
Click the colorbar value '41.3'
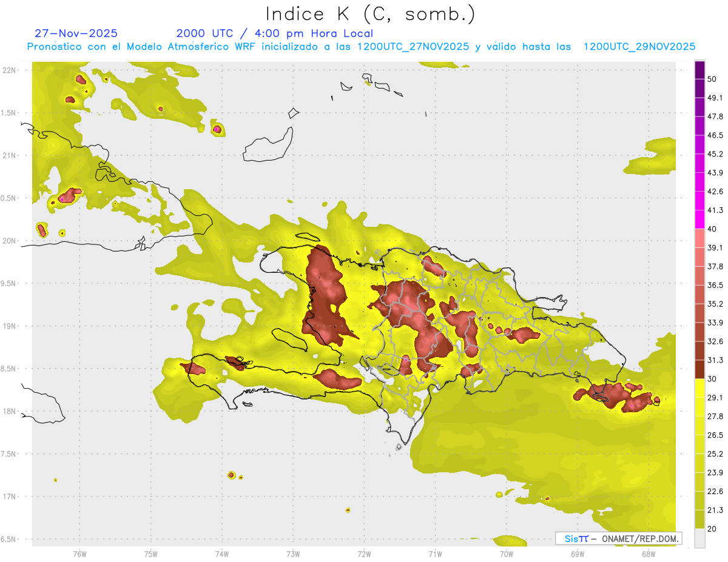(716, 210)
